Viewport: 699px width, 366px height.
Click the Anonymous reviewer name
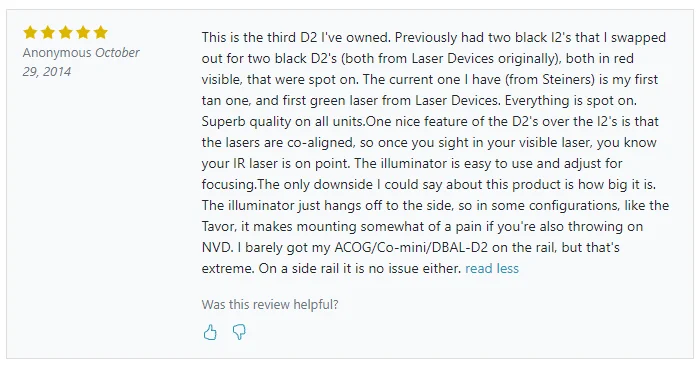[x=57, y=53]
